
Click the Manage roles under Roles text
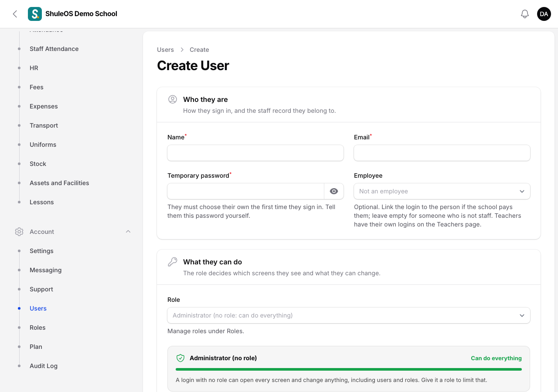point(206,331)
